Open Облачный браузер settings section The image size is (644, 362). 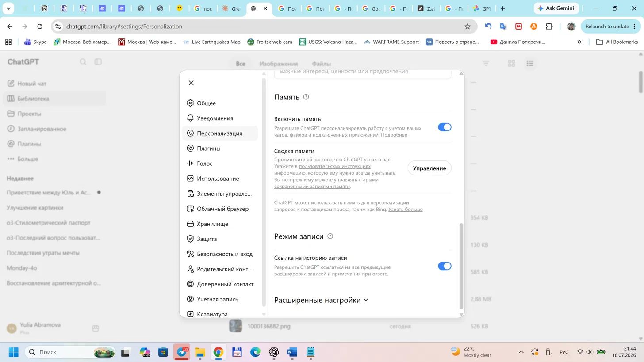click(x=220, y=209)
